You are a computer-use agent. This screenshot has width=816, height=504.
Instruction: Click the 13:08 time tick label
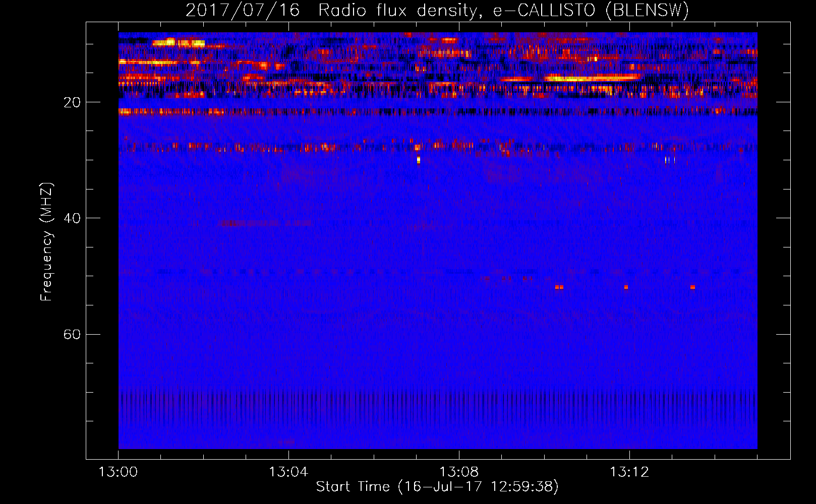coord(459,472)
